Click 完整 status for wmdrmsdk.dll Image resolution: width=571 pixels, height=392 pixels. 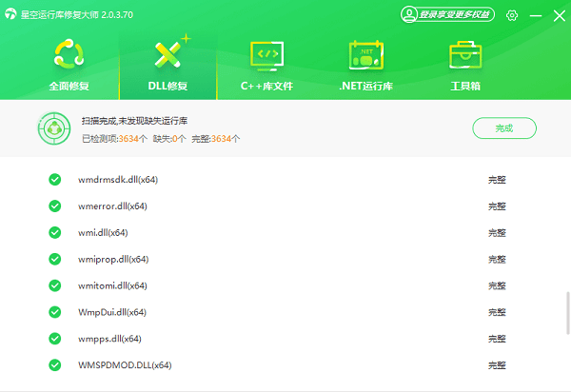click(x=497, y=180)
